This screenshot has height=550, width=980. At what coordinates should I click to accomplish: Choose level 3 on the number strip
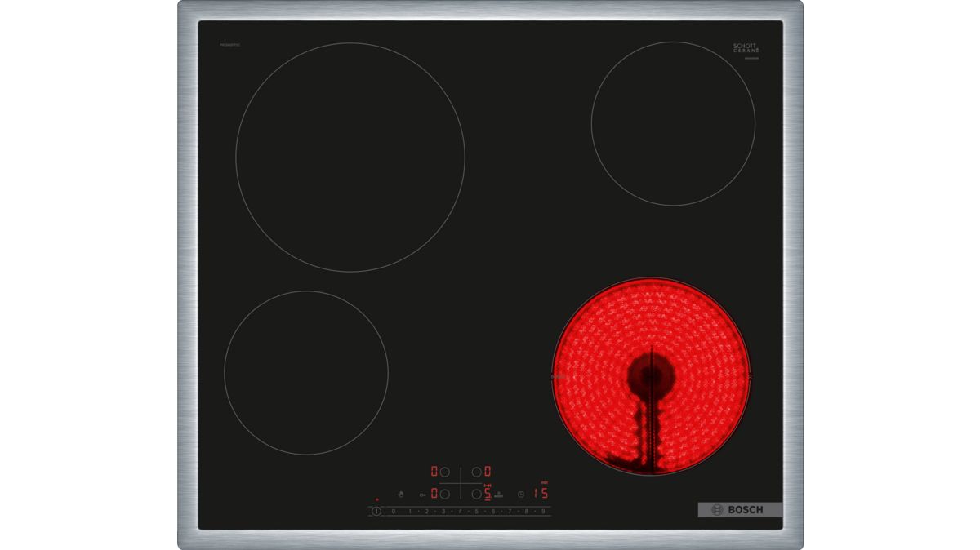coord(443,512)
